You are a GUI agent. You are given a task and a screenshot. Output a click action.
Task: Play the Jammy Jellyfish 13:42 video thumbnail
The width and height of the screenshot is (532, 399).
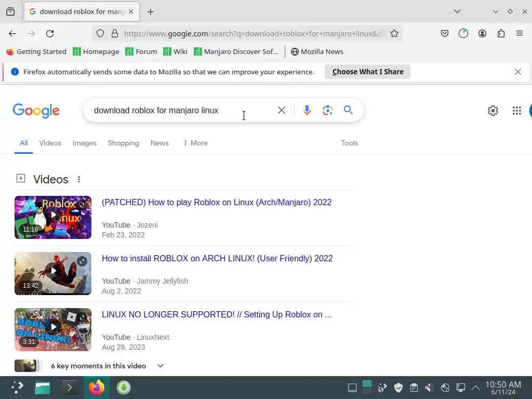53,273
